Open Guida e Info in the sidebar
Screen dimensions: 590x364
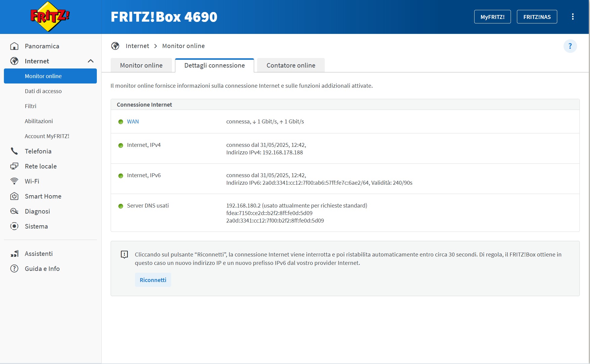42,268
